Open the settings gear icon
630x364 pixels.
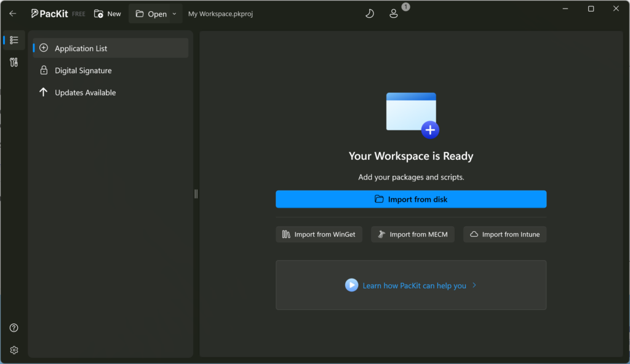pyautogui.click(x=14, y=350)
